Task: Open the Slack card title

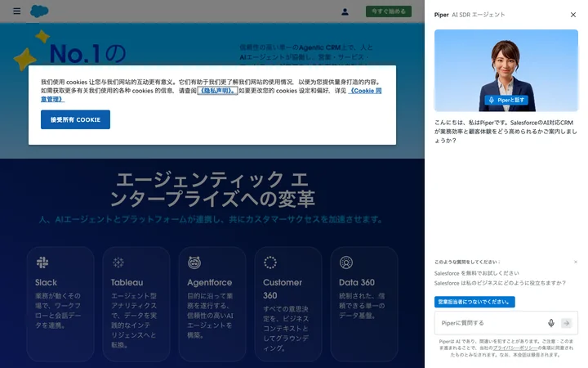Action: pos(46,282)
